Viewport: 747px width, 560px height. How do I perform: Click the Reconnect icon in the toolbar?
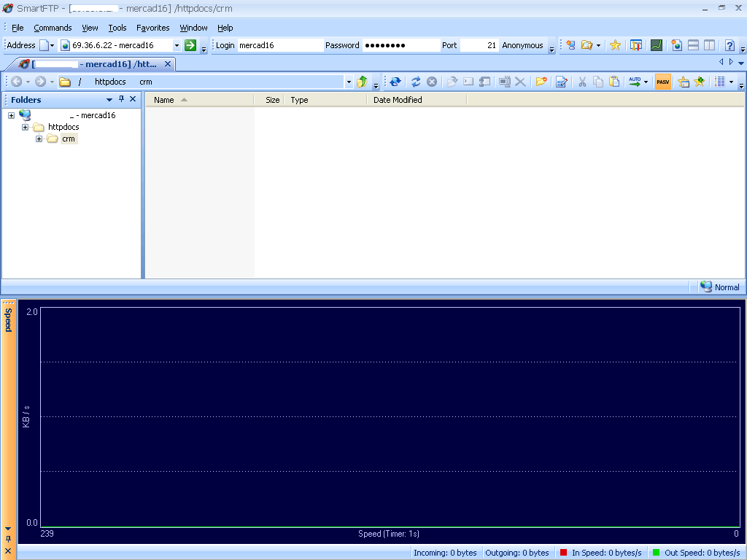(x=395, y=82)
